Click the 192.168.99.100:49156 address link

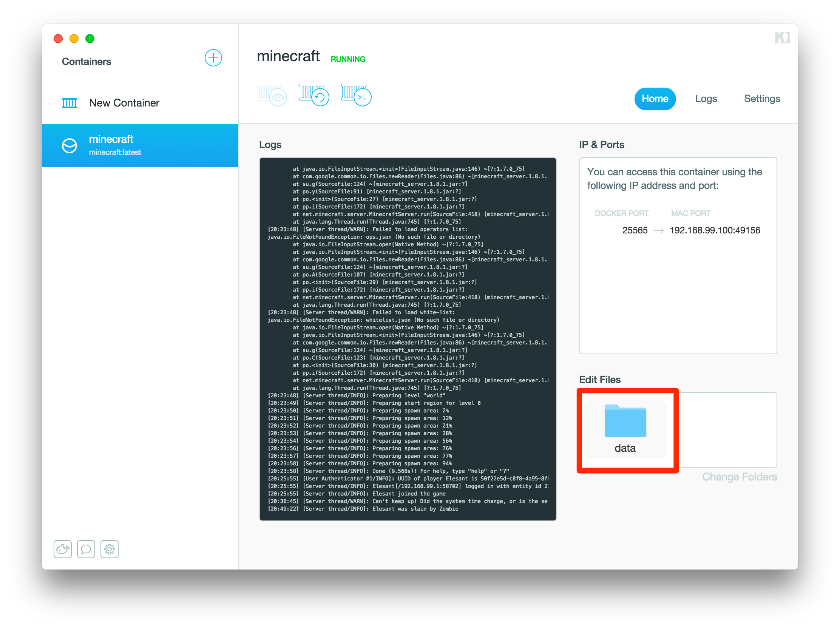[x=715, y=230]
